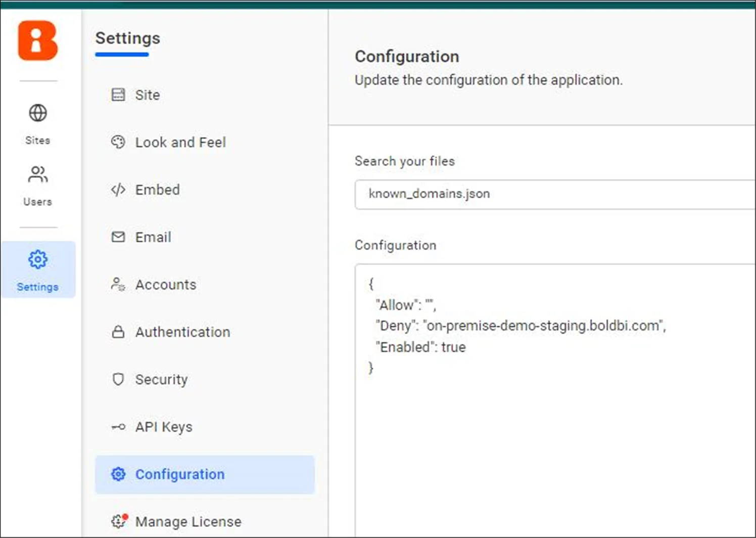Select the Configuration menu item

point(205,474)
